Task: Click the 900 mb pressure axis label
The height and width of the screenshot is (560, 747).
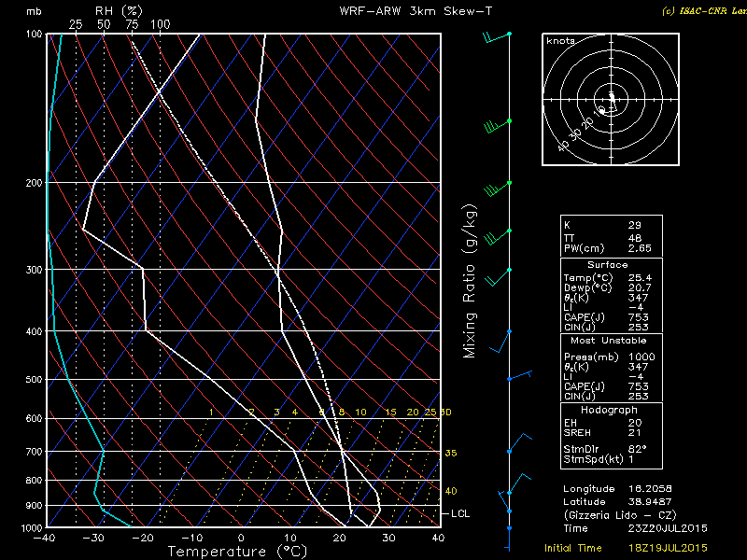Action: coord(34,505)
